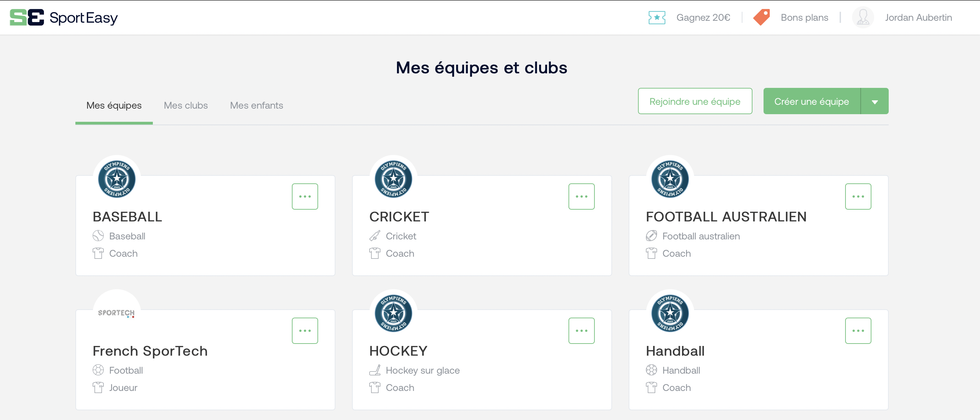Click the Créer une équipe button
Image resolution: width=980 pixels, height=420 pixels.
[x=812, y=101]
